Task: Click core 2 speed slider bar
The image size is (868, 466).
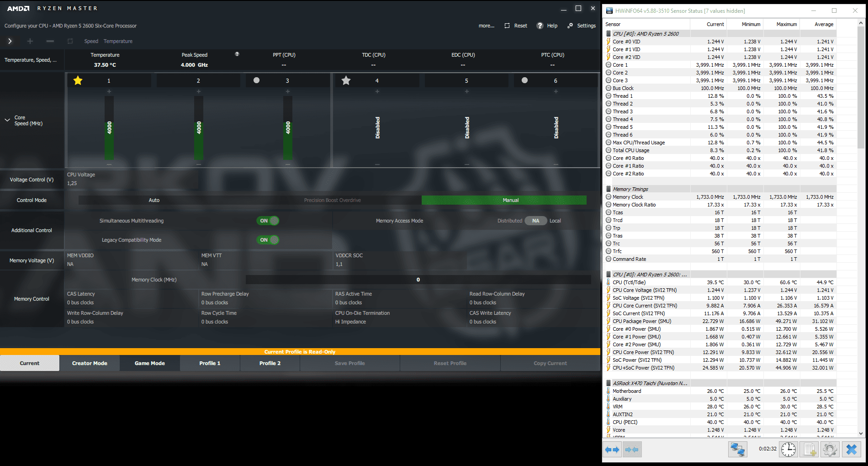Action: pos(199,127)
